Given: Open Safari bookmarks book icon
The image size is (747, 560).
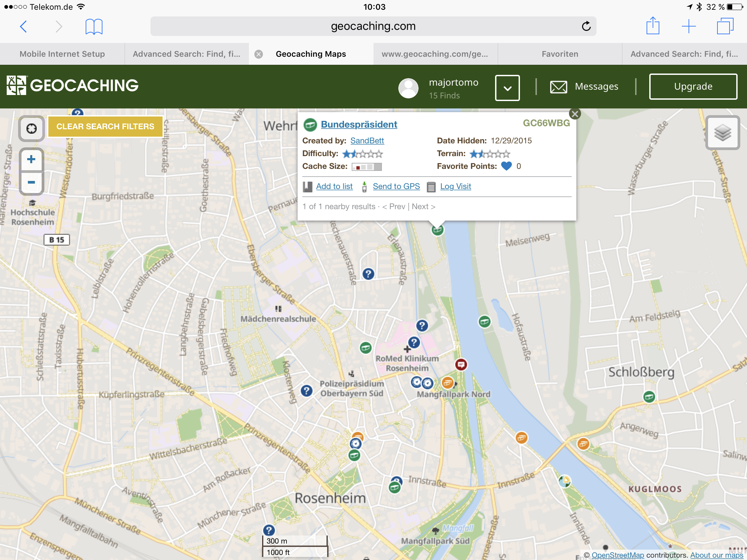Looking at the screenshot, I should tap(94, 26).
